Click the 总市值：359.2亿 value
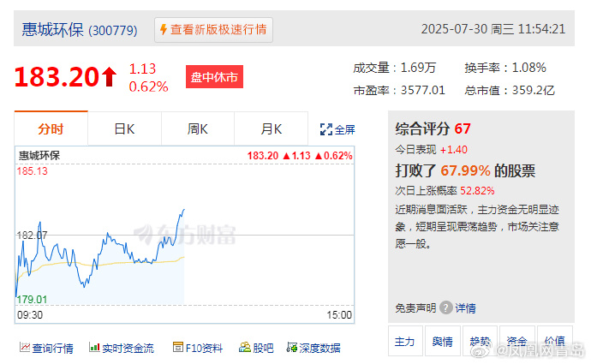 (x=510, y=91)
